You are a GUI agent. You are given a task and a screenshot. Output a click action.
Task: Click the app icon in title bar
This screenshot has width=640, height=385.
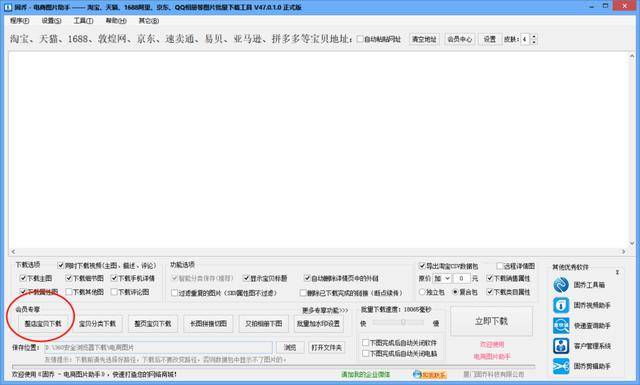(7, 7)
